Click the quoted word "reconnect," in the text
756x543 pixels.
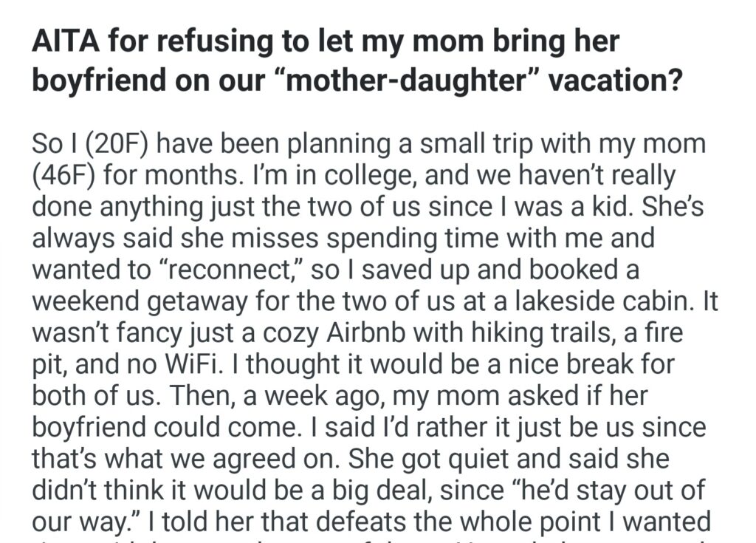click(x=224, y=270)
